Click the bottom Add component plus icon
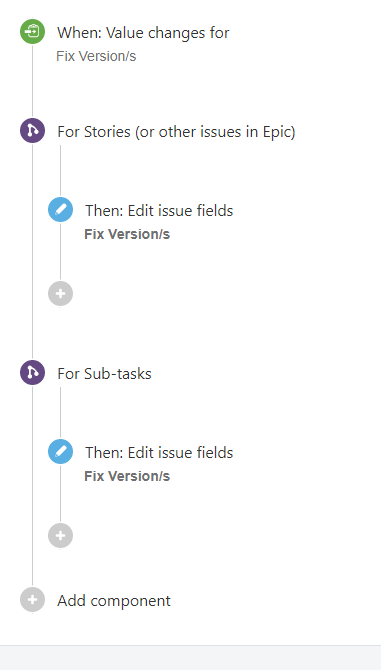381x670 pixels. pos(32,599)
